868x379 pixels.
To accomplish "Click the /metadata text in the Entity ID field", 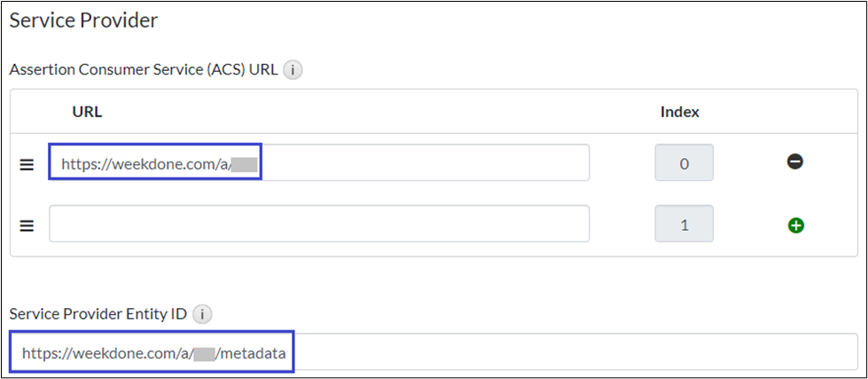I will pyautogui.click(x=253, y=352).
